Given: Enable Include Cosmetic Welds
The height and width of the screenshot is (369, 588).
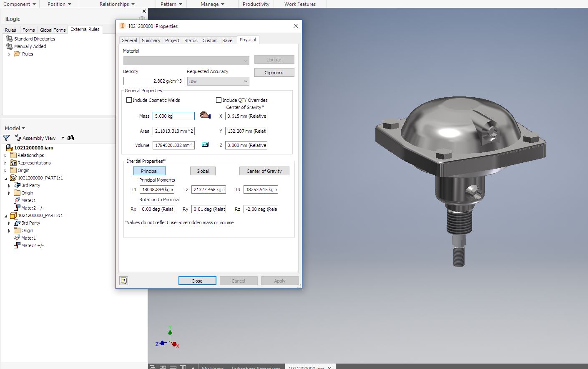Looking at the screenshot, I should (129, 100).
